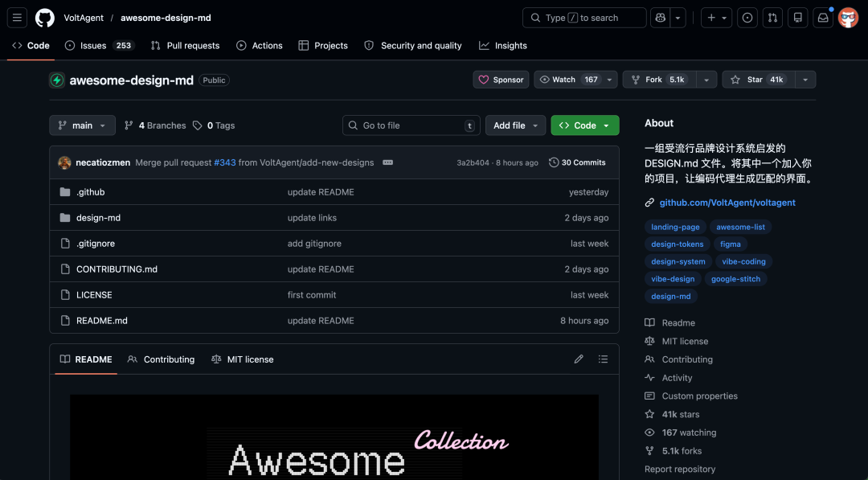
Task: Open the green Code dropdown
Action: 584,125
